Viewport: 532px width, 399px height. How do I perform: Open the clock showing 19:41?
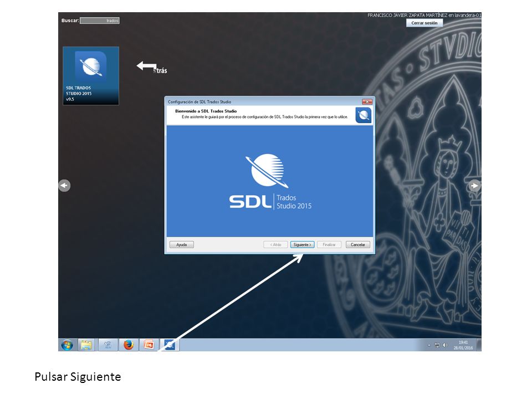click(x=463, y=345)
